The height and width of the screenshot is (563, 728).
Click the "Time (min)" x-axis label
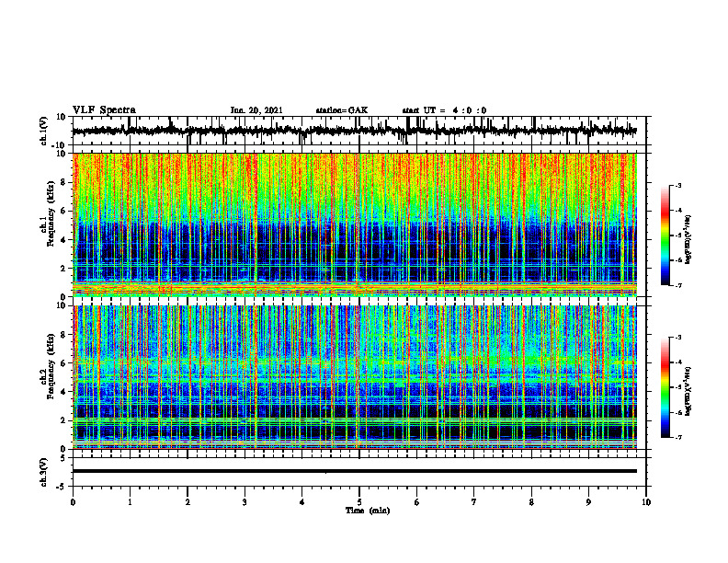(368, 511)
